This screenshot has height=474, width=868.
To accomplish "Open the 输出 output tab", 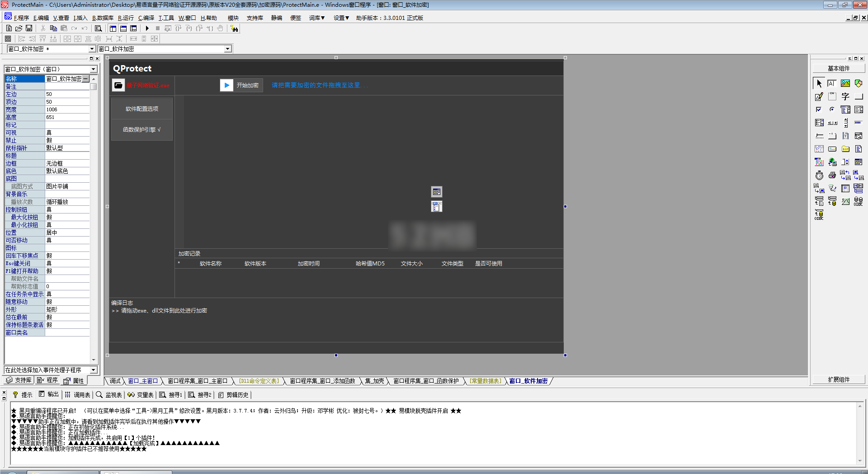I will 49,394.
